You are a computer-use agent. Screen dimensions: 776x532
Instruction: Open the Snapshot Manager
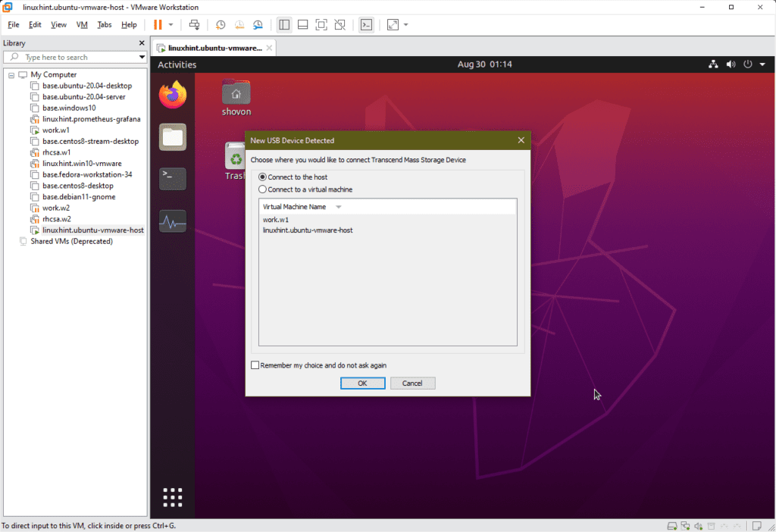tap(258, 24)
